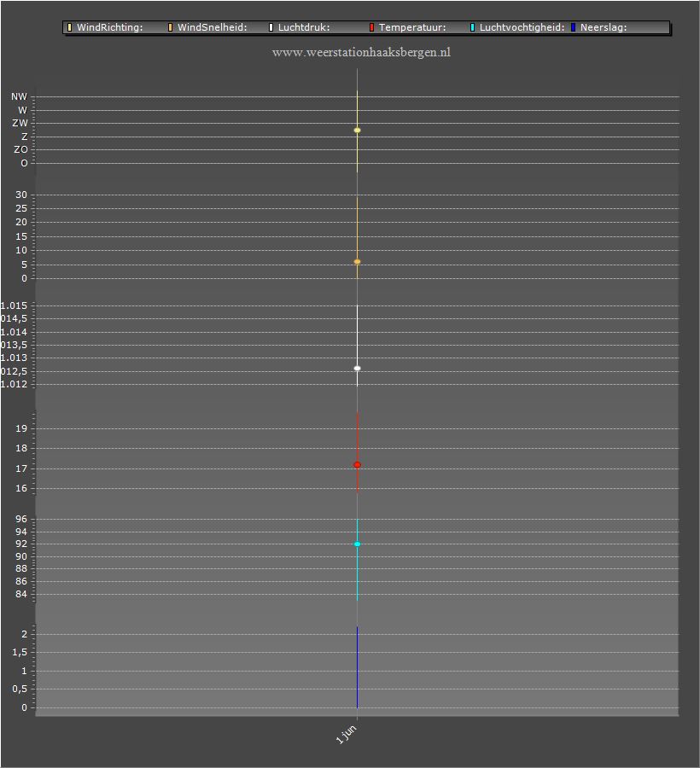Toggle the Neerslag legend label

604,27
